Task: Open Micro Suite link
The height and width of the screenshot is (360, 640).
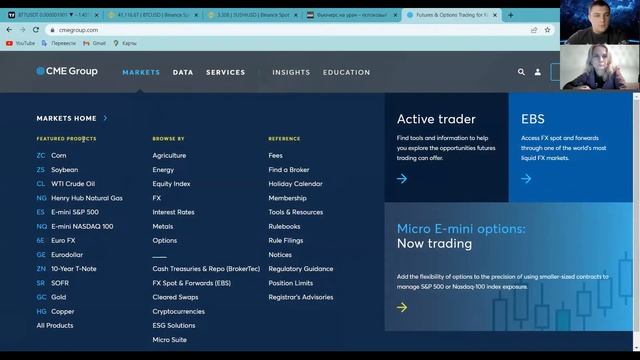Action: (169, 340)
